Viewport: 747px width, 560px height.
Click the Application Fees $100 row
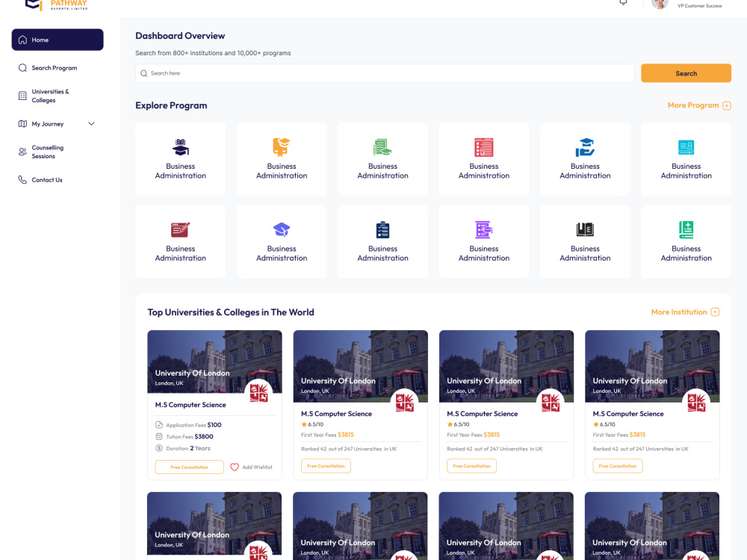point(189,425)
